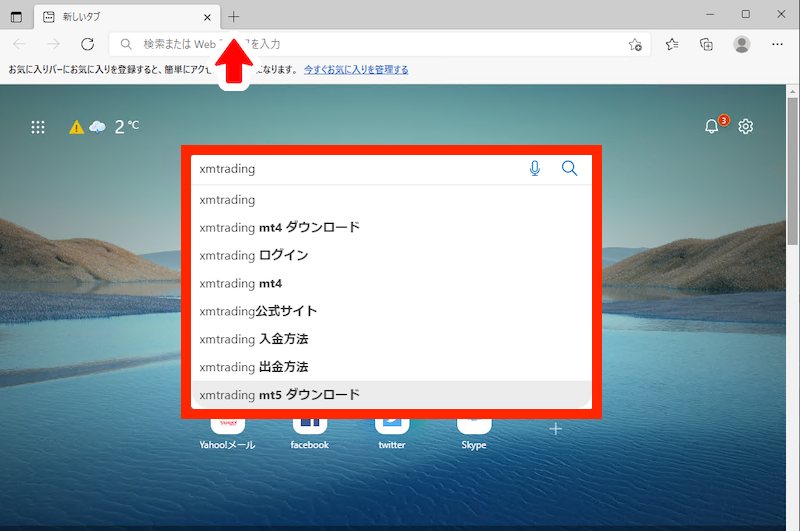Open the vertical tabs menu icon

coord(16,17)
